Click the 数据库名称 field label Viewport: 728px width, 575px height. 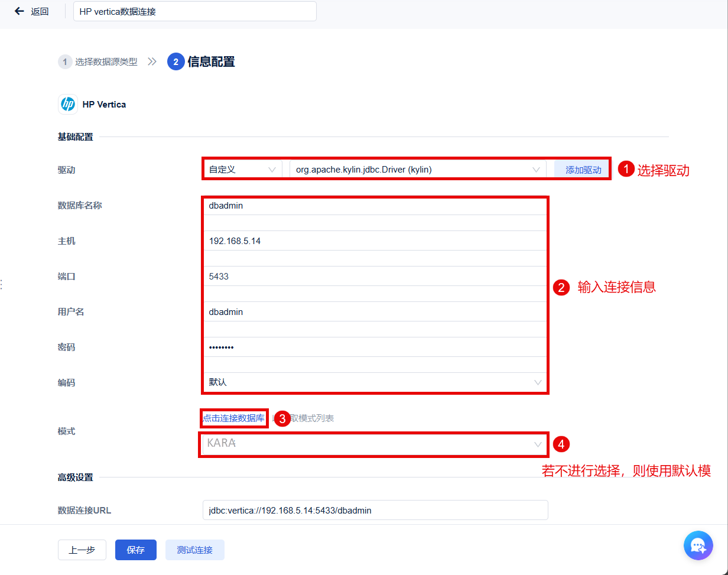coord(80,206)
